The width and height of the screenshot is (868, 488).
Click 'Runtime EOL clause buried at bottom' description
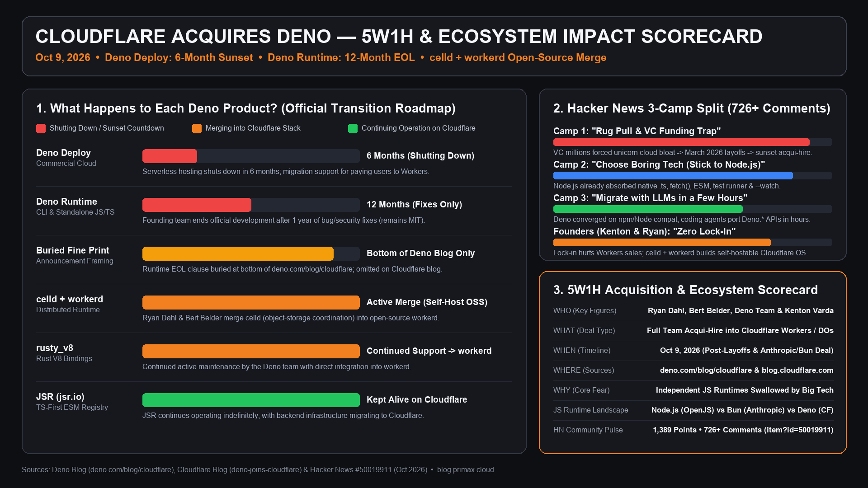pyautogui.click(x=292, y=269)
